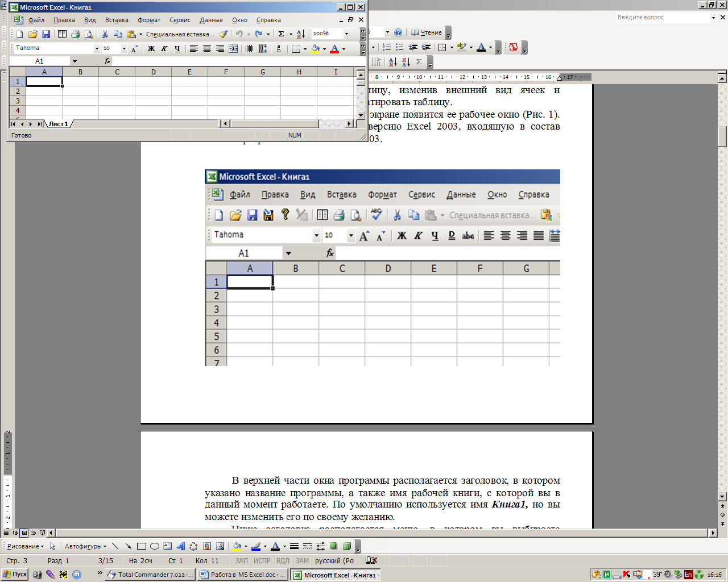
Task: Click the Merge and Center icon in Excel
Action: pos(233,49)
